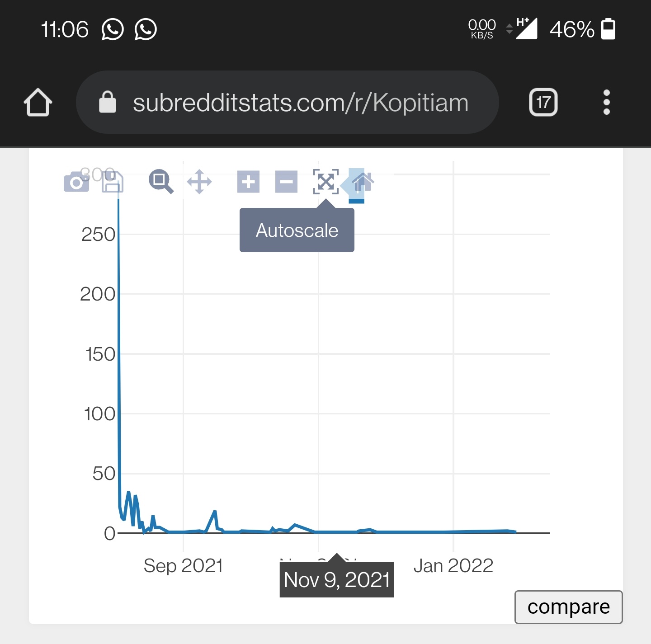
Task: Click the Zoom in plus icon
Action: pyautogui.click(x=248, y=182)
